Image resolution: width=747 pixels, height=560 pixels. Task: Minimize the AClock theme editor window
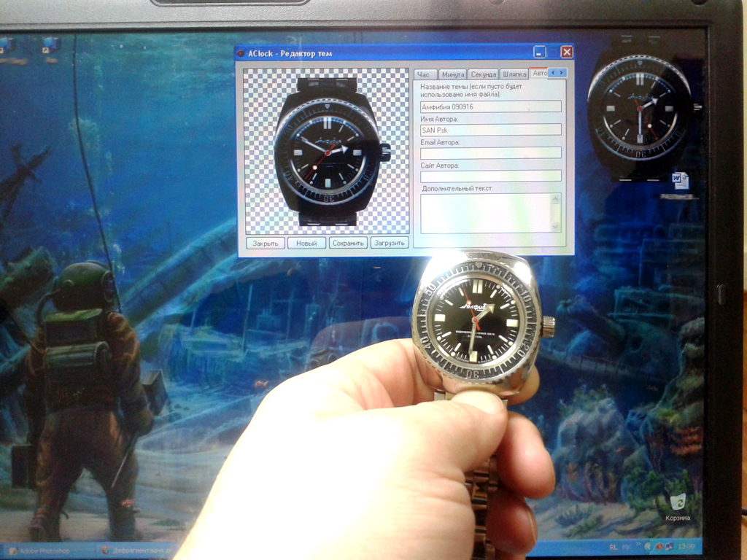(x=539, y=52)
